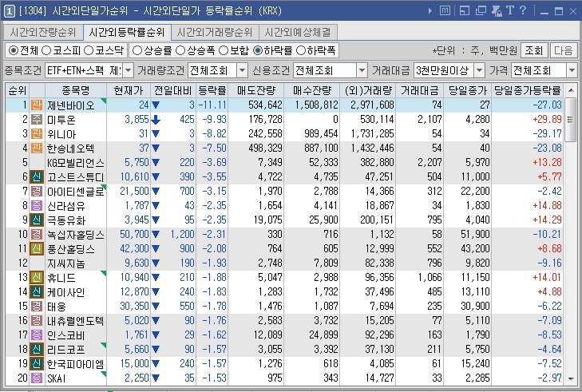Click the 관 badge next to 제넨바이오
This screenshot has height=392, width=582.
click(x=37, y=105)
